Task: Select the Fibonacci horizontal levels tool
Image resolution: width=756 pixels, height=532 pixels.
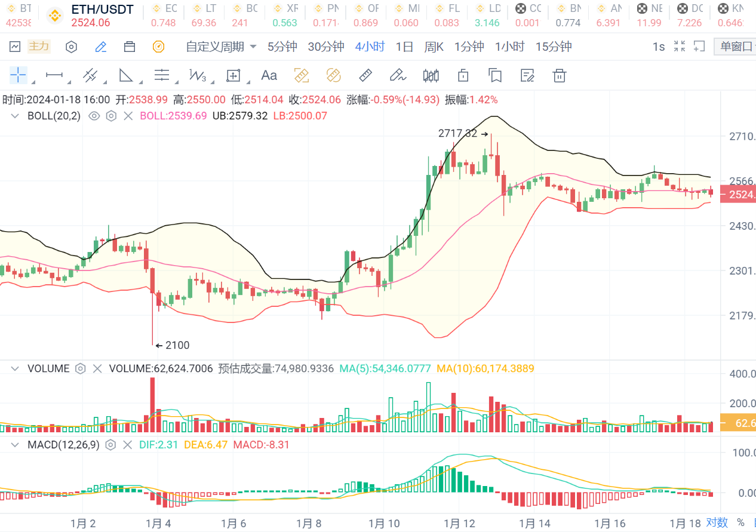Action: tap(162, 75)
